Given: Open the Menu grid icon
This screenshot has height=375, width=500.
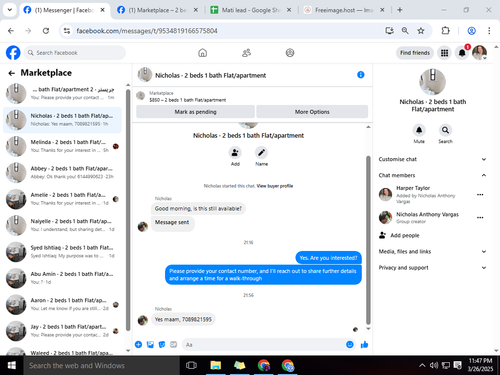Looking at the screenshot, I should 444,53.
